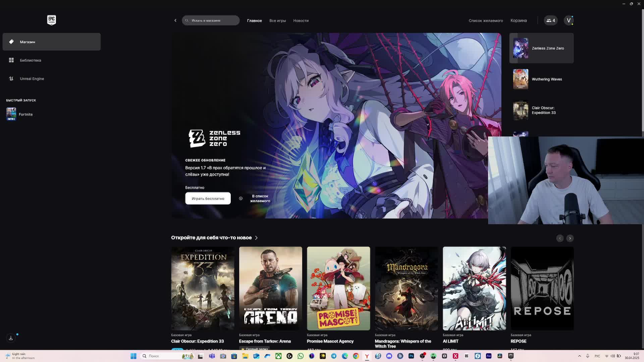Open Список желаемого wishlist

486,21
